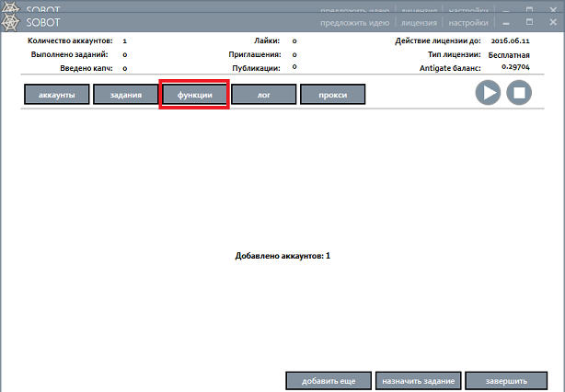Viewport: 565px width, 392px height.
Task: Switch to the задания tab
Action: point(125,95)
